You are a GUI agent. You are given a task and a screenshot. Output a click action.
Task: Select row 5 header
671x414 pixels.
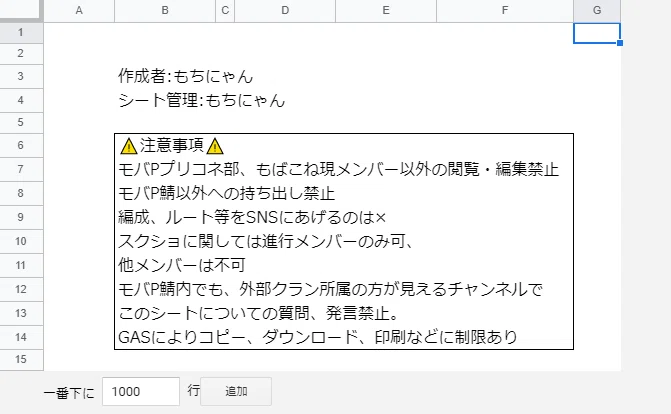click(21, 123)
